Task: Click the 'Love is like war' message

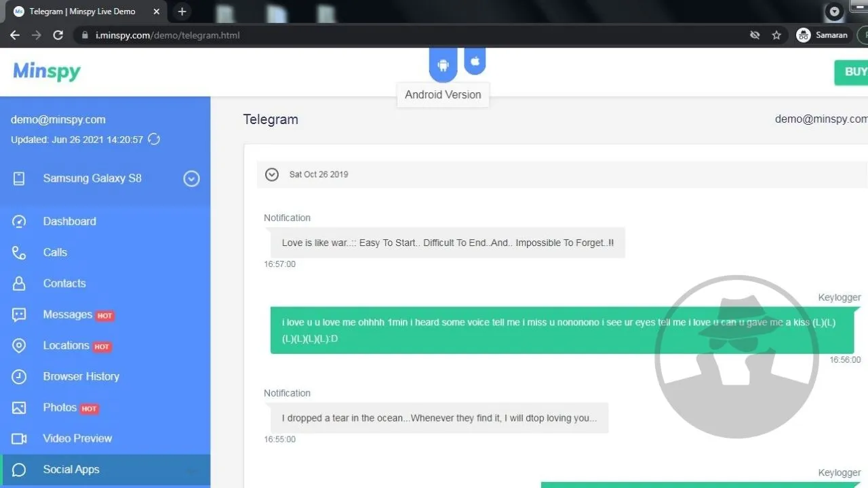Action: tap(448, 243)
